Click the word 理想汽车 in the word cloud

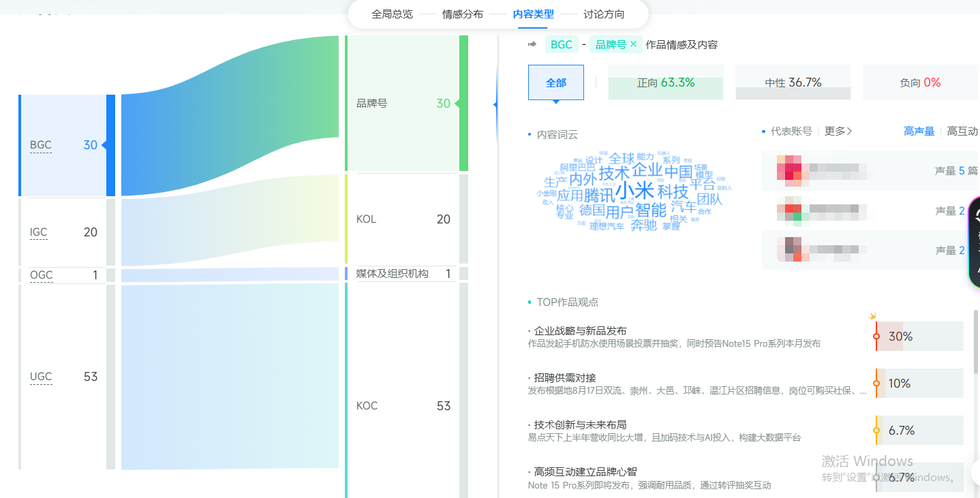(607, 226)
